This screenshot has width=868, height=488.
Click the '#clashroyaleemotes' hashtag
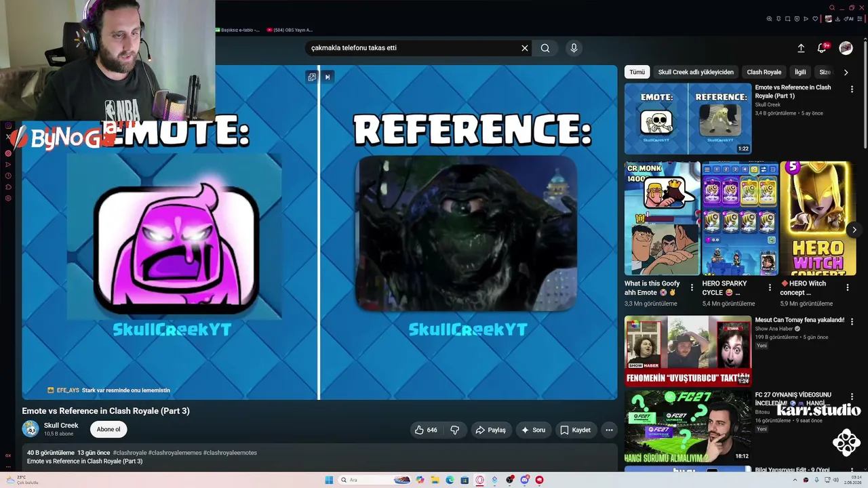[x=230, y=453]
